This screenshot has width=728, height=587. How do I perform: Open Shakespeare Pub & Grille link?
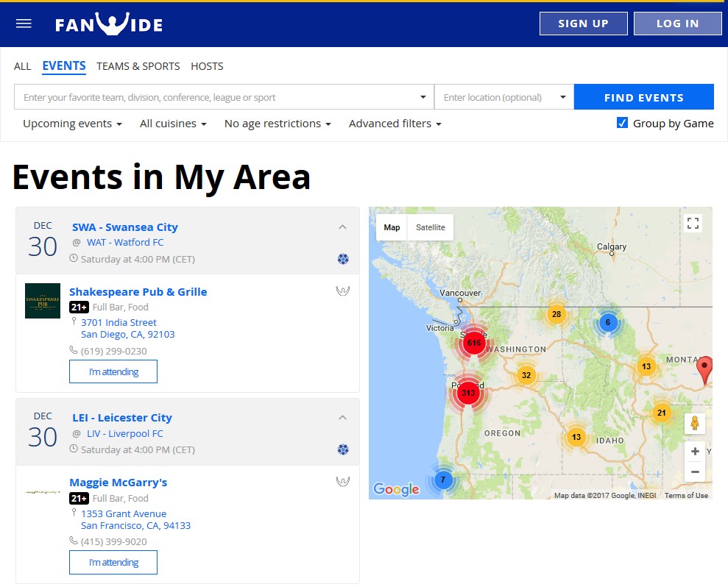[138, 292]
